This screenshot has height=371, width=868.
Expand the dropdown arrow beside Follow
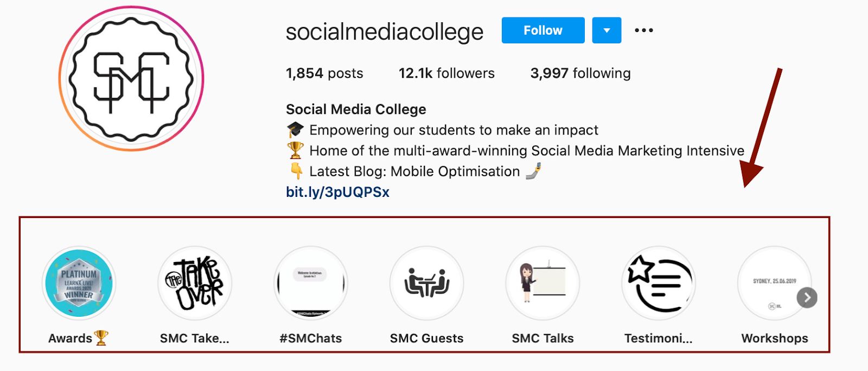(x=607, y=30)
